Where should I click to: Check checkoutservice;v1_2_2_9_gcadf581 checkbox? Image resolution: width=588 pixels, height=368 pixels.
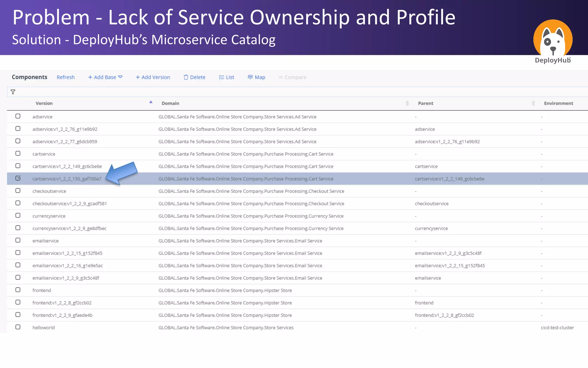tap(18, 203)
